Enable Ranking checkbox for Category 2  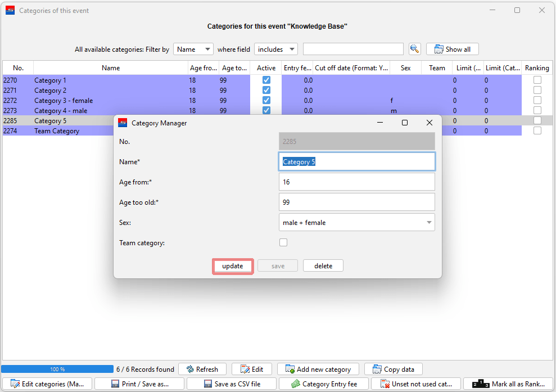537,91
